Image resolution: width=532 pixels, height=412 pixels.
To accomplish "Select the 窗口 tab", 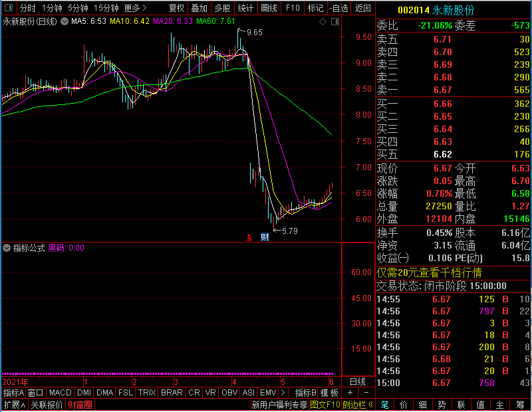I will [x=35, y=393].
